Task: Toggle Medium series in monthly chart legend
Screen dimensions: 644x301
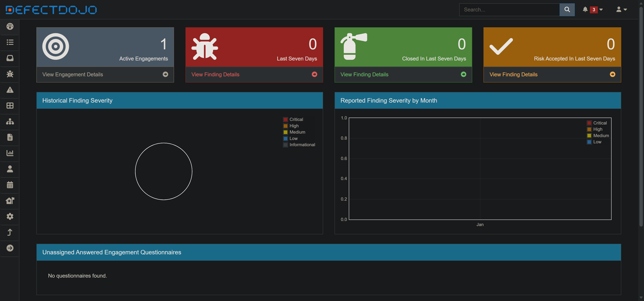Action: point(601,135)
